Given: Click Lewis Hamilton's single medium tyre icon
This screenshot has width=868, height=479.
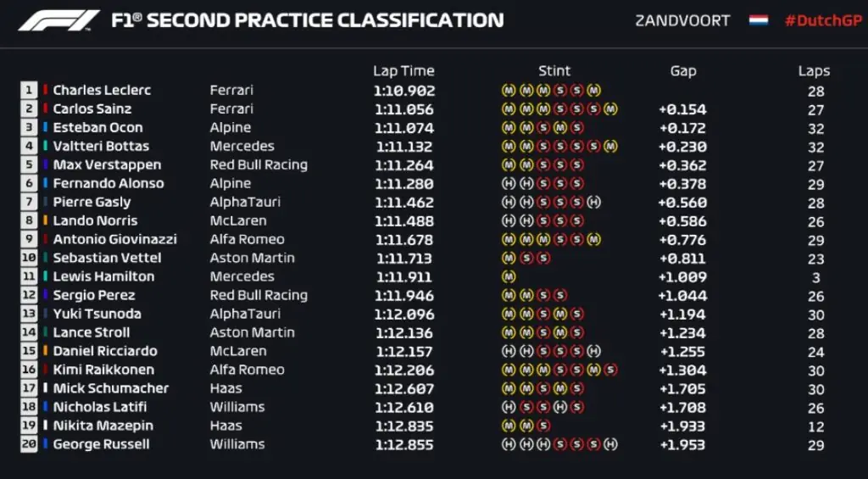Looking at the screenshot, I should (x=508, y=276).
